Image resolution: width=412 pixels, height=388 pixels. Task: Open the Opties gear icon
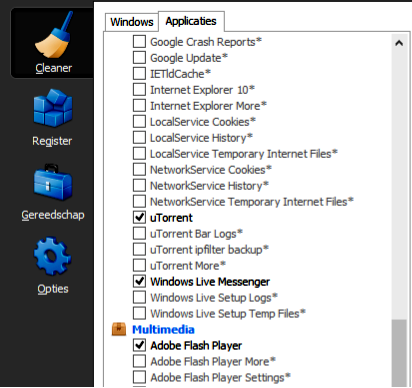pos(52,256)
